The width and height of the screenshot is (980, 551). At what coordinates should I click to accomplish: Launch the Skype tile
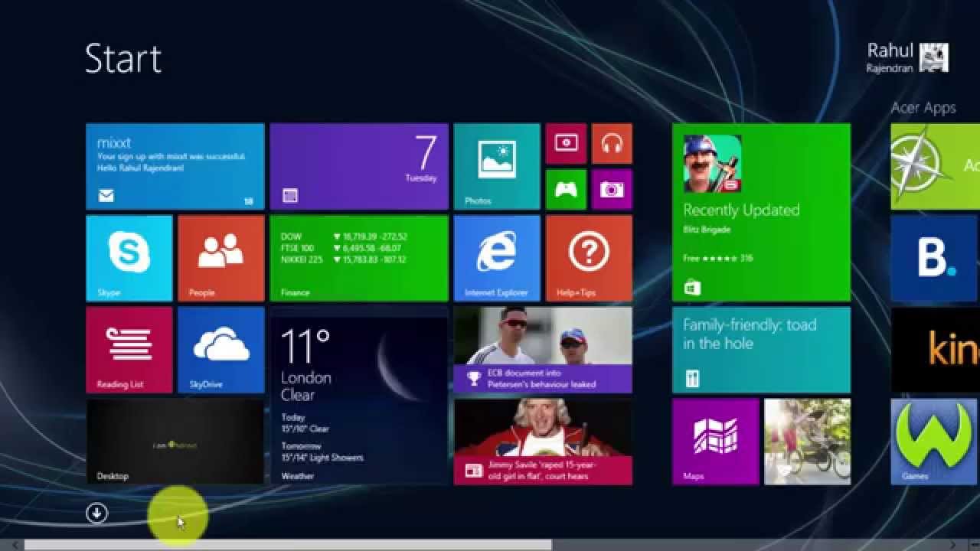coord(129,259)
